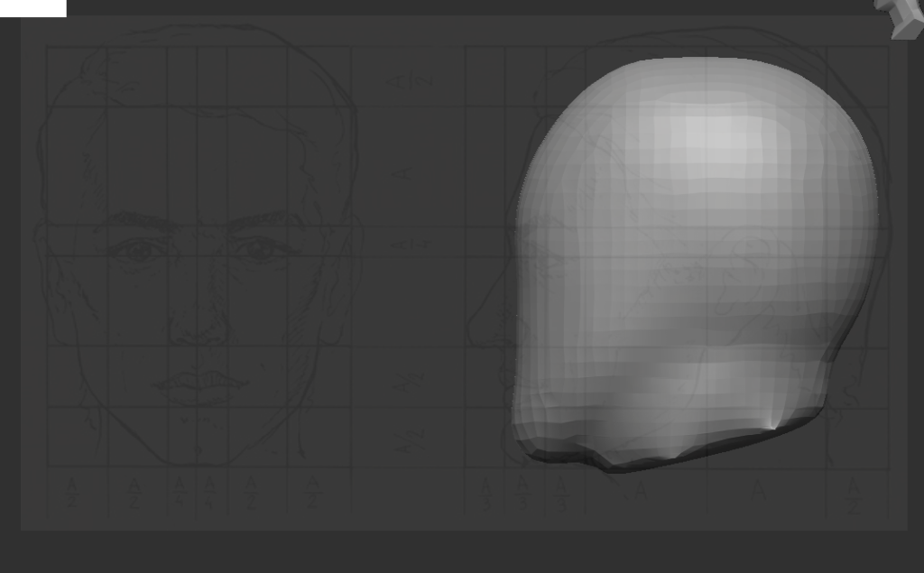Click the second large 'A' label under profile grid
Screen dimensions: 924x573
click(760, 490)
